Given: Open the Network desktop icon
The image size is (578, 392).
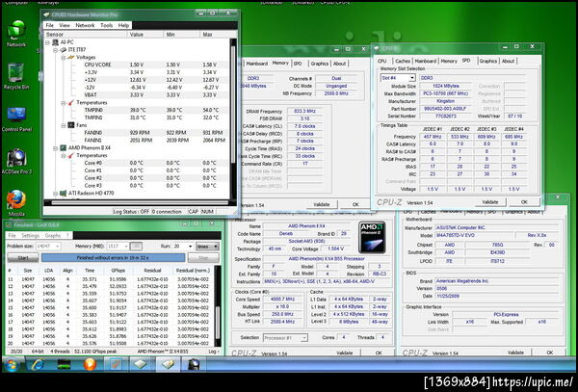Looking at the screenshot, I should tap(15, 34).
